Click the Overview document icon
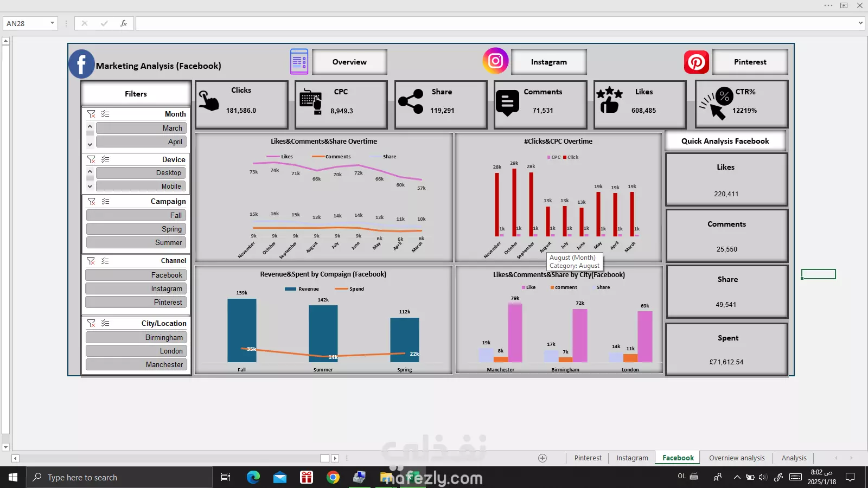The height and width of the screenshot is (488, 868). click(x=299, y=62)
